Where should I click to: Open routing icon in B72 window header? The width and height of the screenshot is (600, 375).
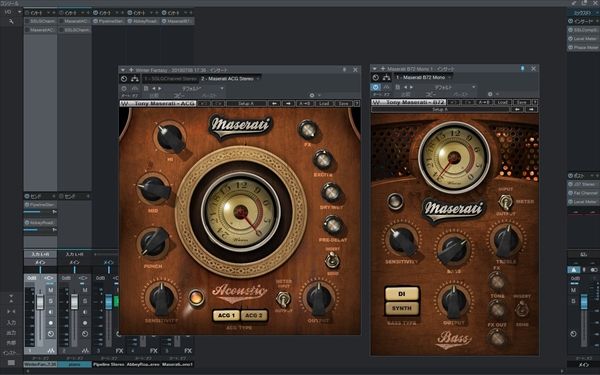click(x=386, y=77)
